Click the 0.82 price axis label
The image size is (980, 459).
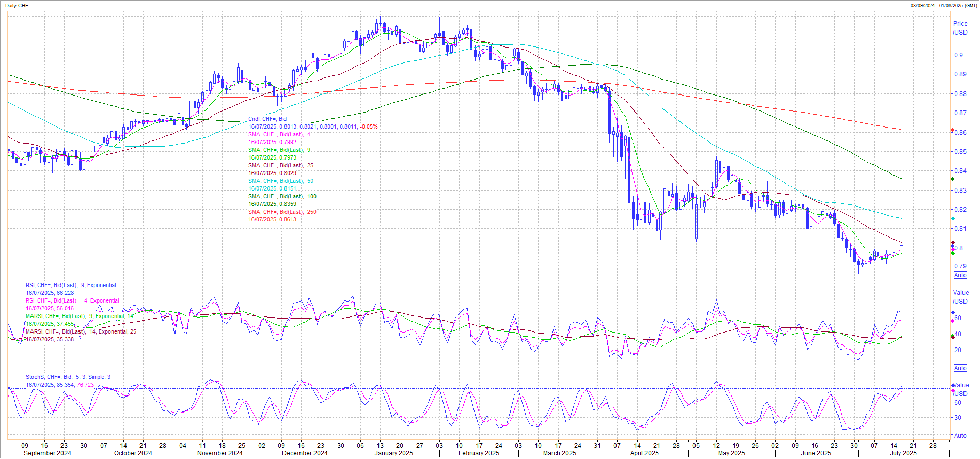point(960,209)
